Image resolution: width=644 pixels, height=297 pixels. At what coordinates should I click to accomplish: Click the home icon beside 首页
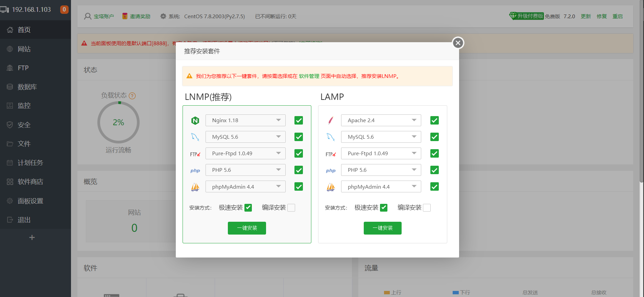tap(10, 30)
